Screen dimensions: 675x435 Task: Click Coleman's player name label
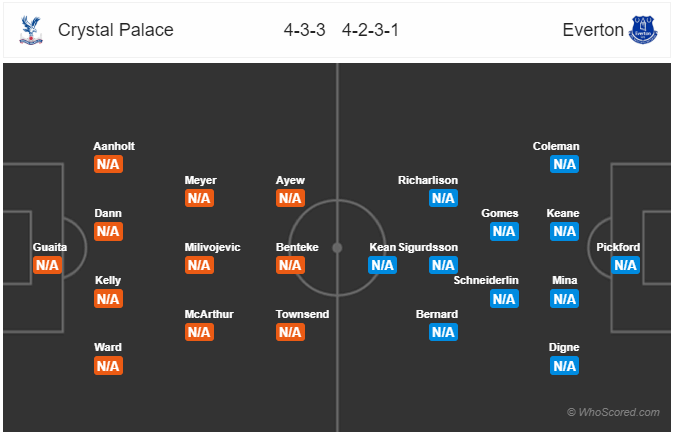[x=556, y=146]
